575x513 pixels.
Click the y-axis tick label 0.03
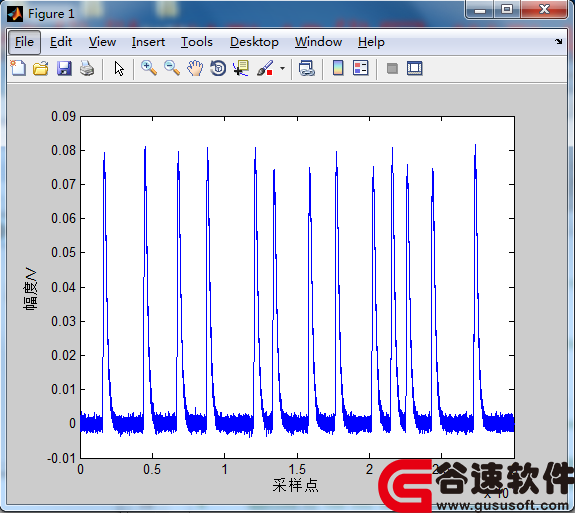(x=63, y=321)
